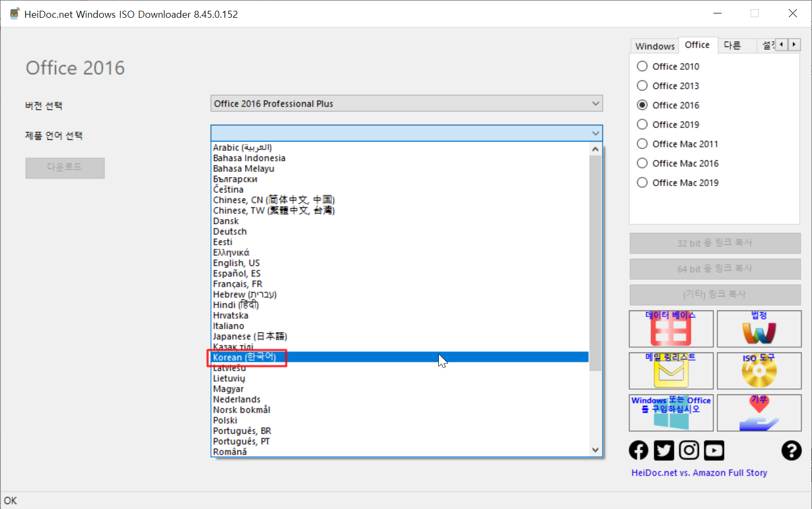Select the Office 2019 radio button
The width and height of the screenshot is (812, 509).
click(642, 124)
